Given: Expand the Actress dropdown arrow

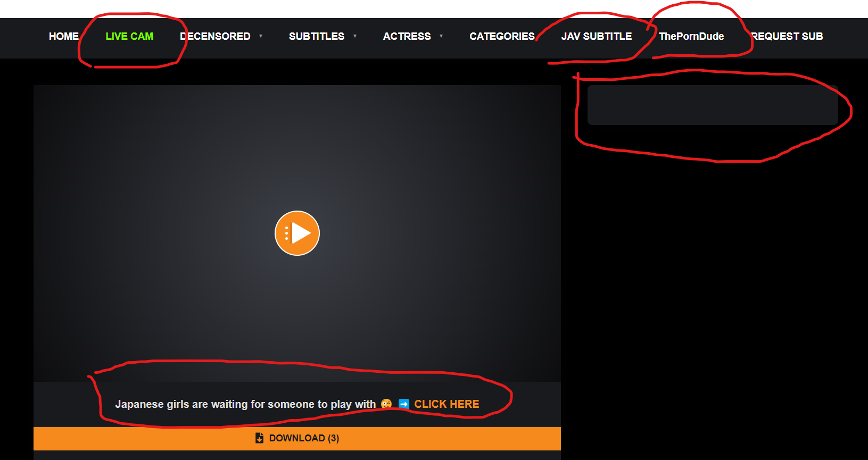Looking at the screenshot, I should [441, 36].
